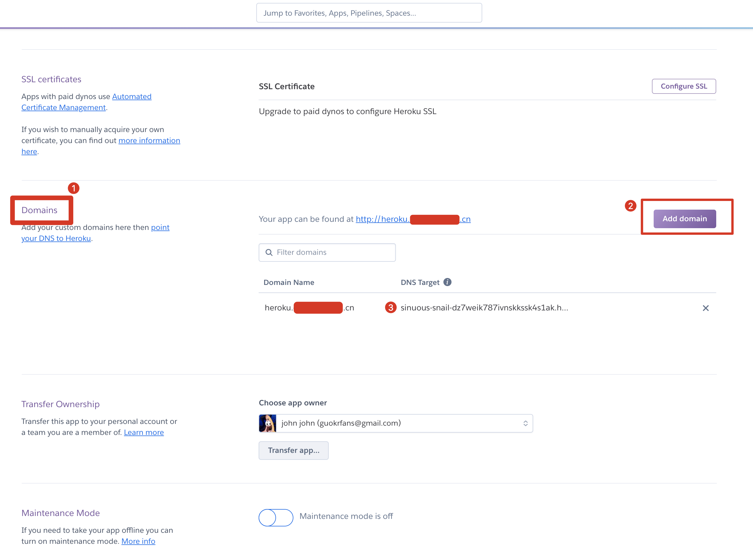Open the Automated Certificate Management link
Screen dimensions: 753x560
pyautogui.click(x=131, y=97)
